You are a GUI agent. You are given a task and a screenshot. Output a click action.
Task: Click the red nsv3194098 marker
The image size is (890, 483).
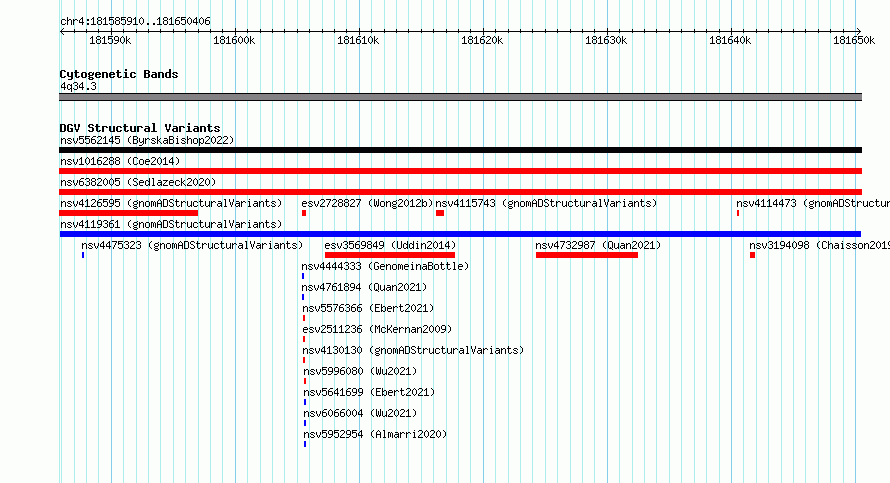(752, 255)
